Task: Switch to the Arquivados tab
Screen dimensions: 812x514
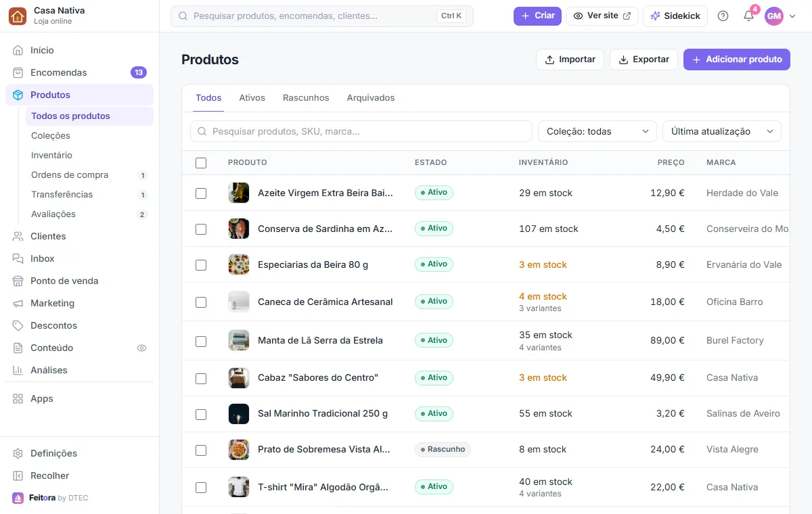Action: (371, 97)
